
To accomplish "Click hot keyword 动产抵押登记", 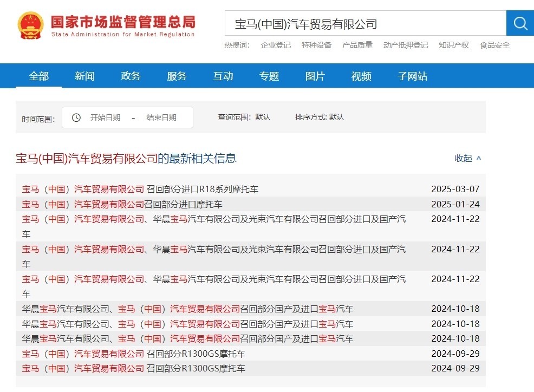I will click(x=406, y=45).
